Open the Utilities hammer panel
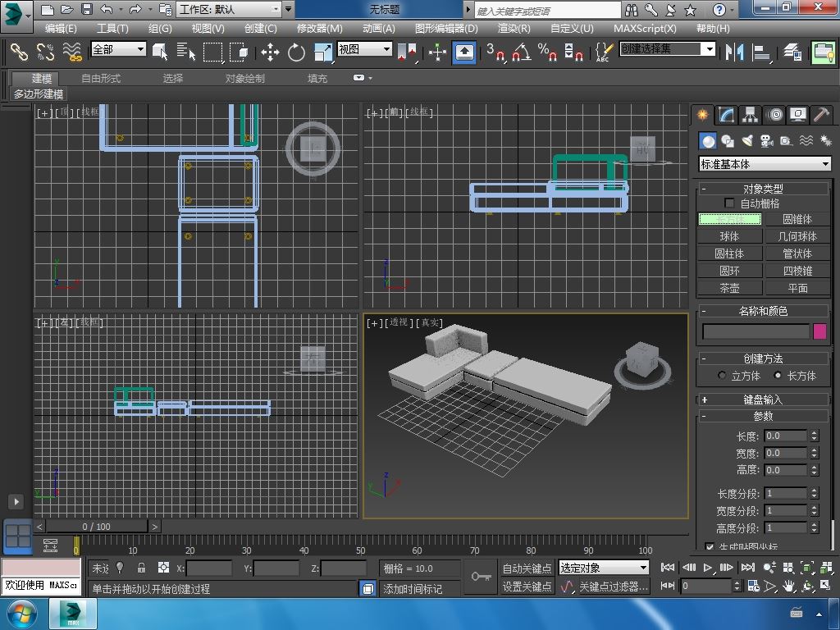840x630 pixels. pyautogui.click(x=821, y=115)
